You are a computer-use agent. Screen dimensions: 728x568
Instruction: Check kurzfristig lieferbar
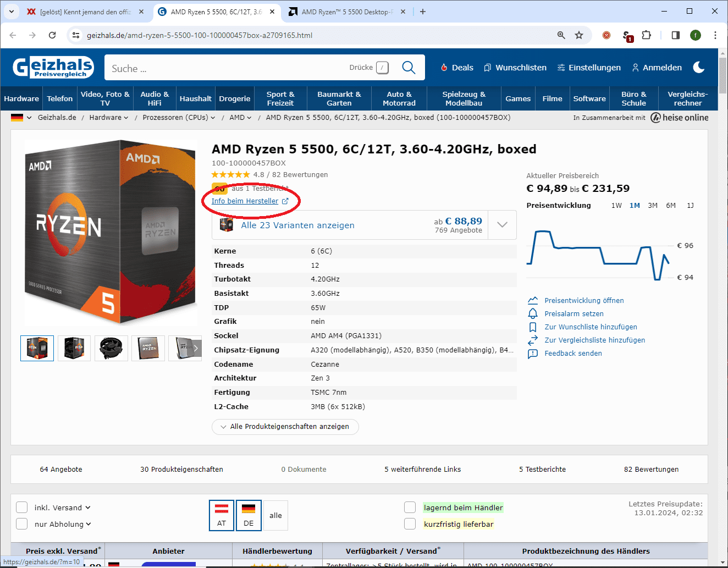[410, 523]
